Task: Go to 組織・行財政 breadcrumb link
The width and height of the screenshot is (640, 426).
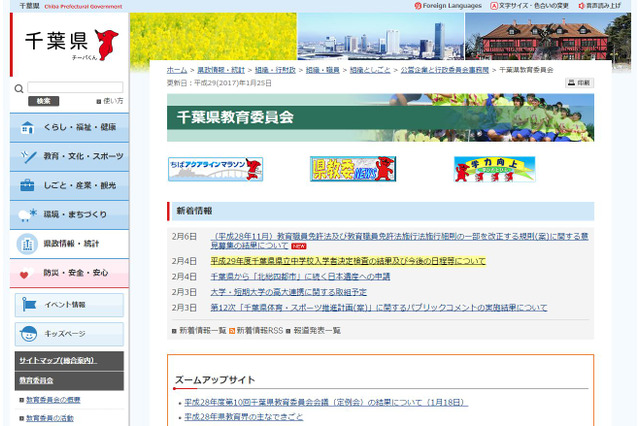Action: 275,70
